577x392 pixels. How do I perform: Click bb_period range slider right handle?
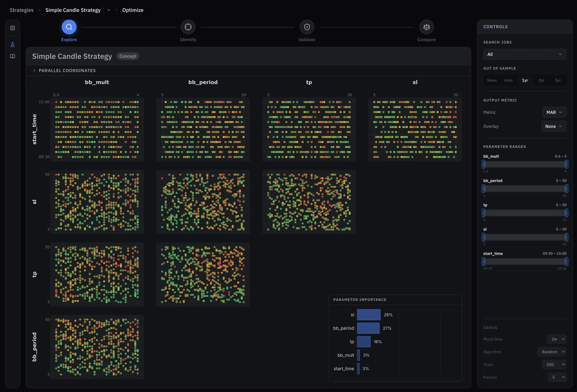click(566, 189)
